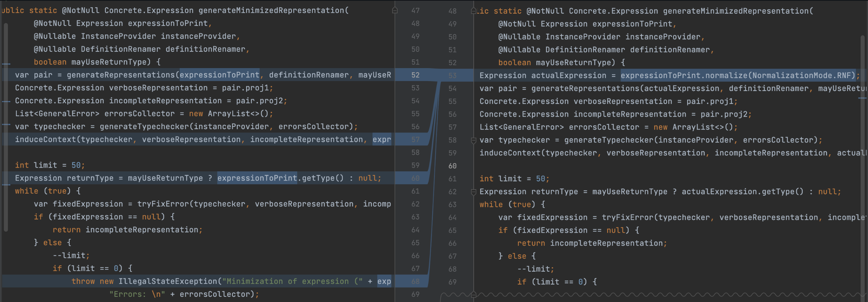Click '--limit;' statement in right pane
Viewport: 868px width, 302px height.
click(x=536, y=269)
